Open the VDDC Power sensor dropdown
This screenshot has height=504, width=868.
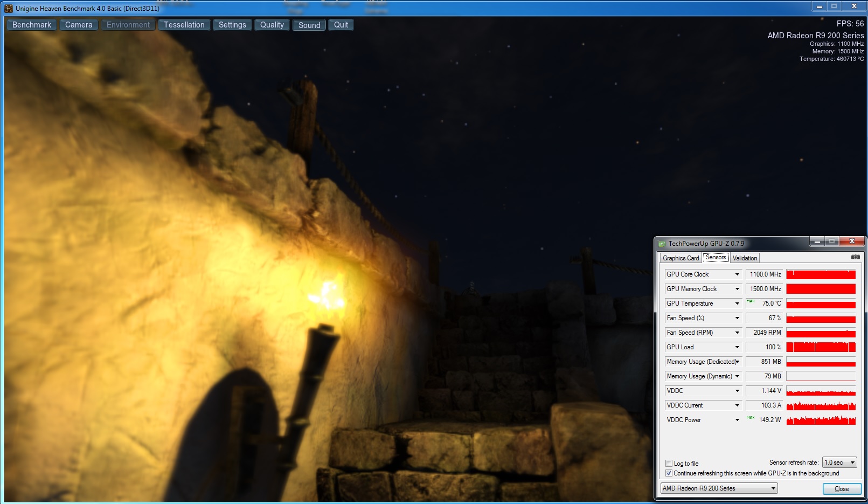tap(737, 420)
